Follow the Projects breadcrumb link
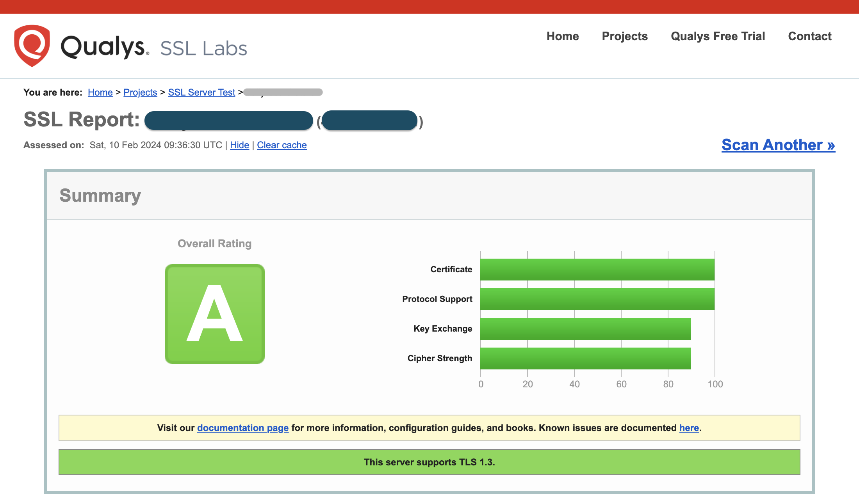 click(140, 92)
